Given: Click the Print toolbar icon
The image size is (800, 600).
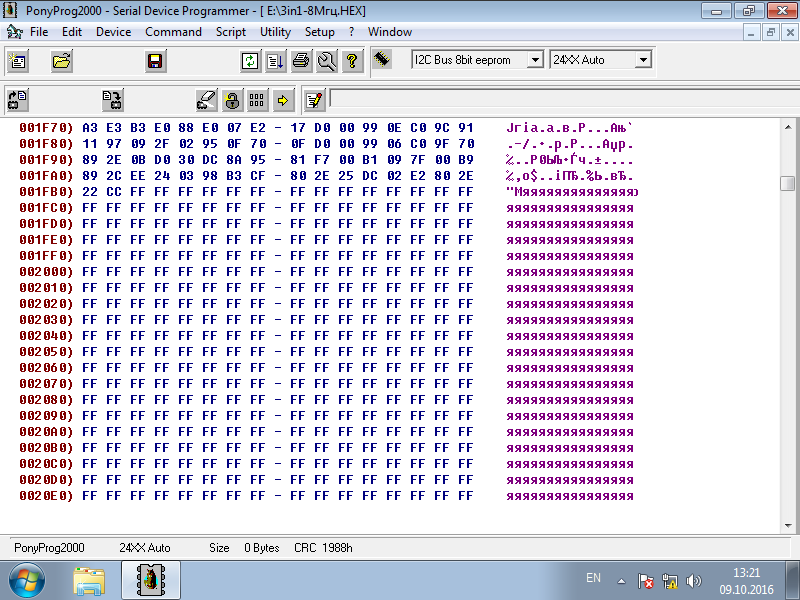Looking at the screenshot, I should coord(301,62).
